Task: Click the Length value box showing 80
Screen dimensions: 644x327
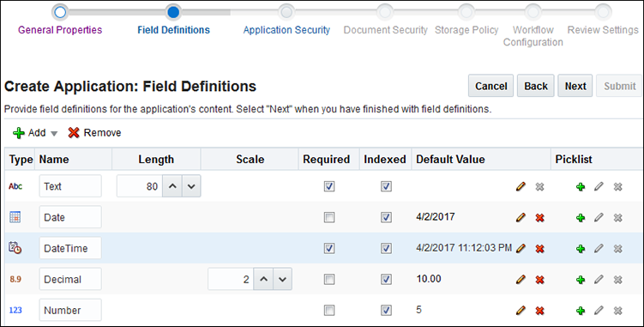Action: (x=140, y=186)
